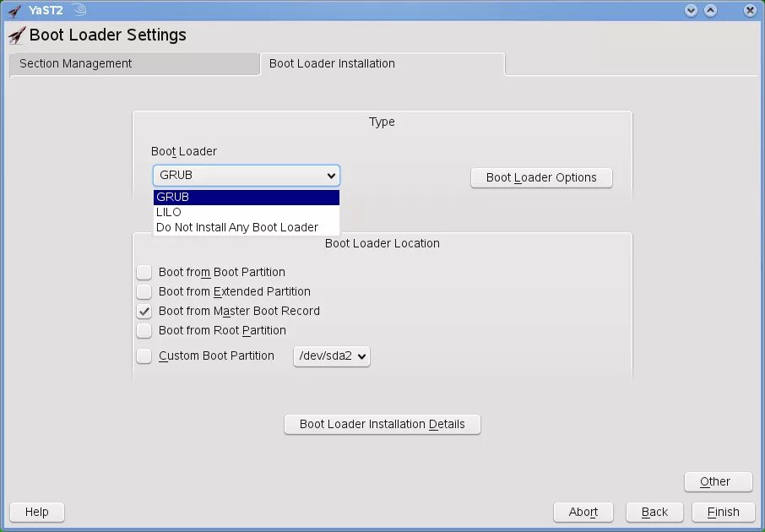Image resolution: width=765 pixels, height=532 pixels.
Task: Choose LILO from the boot loader list
Action: coord(247,212)
